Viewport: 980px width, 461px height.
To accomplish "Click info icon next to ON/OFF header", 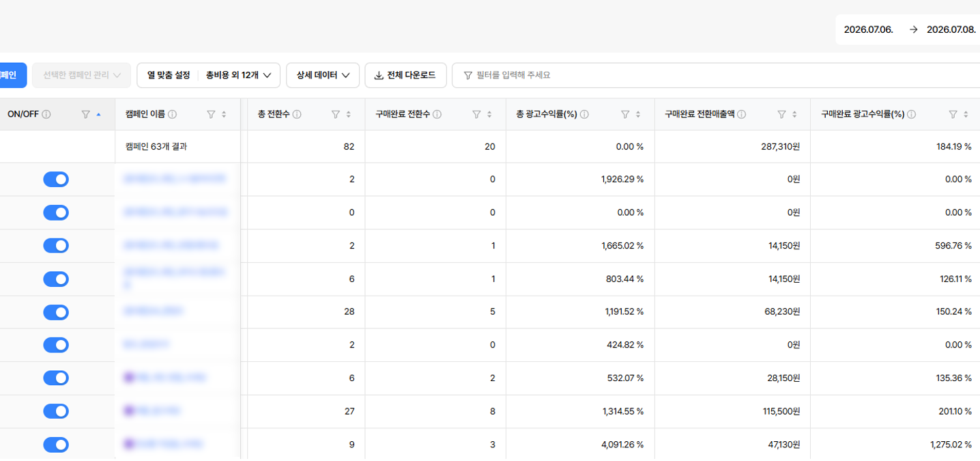I will click(46, 115).
